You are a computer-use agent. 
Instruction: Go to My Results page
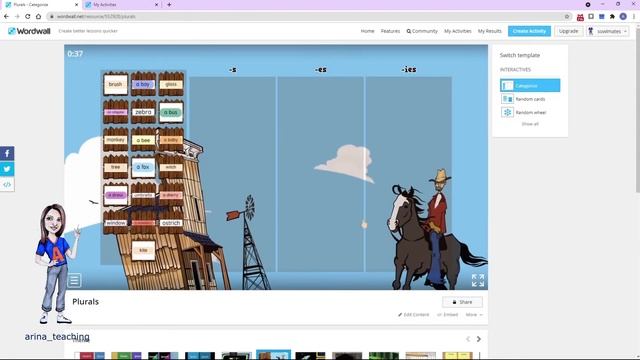pos(489,31)
